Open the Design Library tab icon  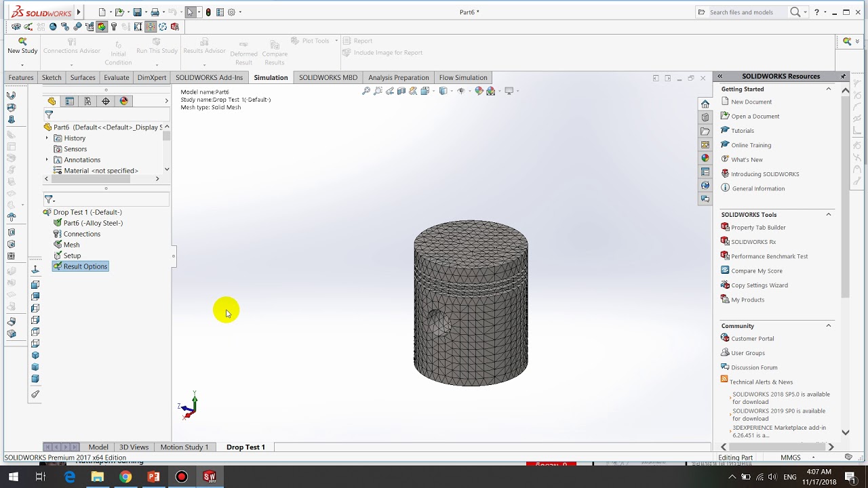tap(705, 117)
